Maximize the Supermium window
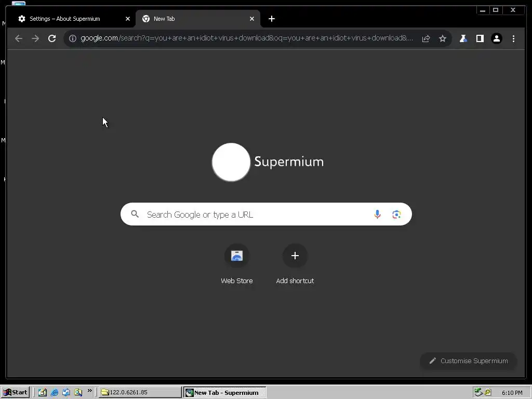532x399 pixels. pos(496,10)
